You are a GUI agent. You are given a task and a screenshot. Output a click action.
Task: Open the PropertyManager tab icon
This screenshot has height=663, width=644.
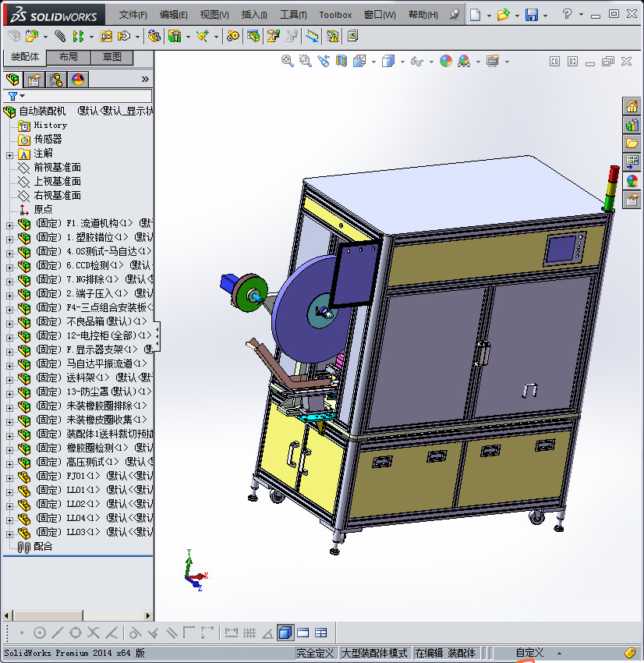coord(34,80)
